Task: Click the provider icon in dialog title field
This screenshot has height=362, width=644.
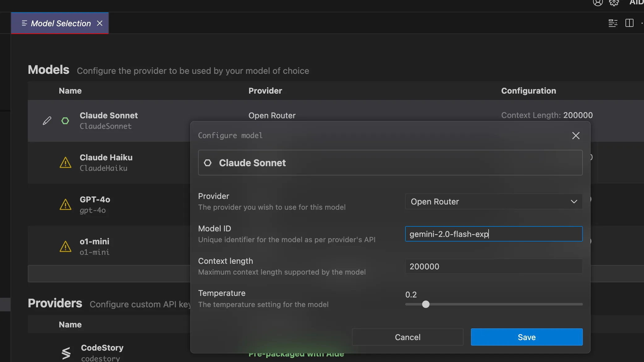Action: coord(208,163)
